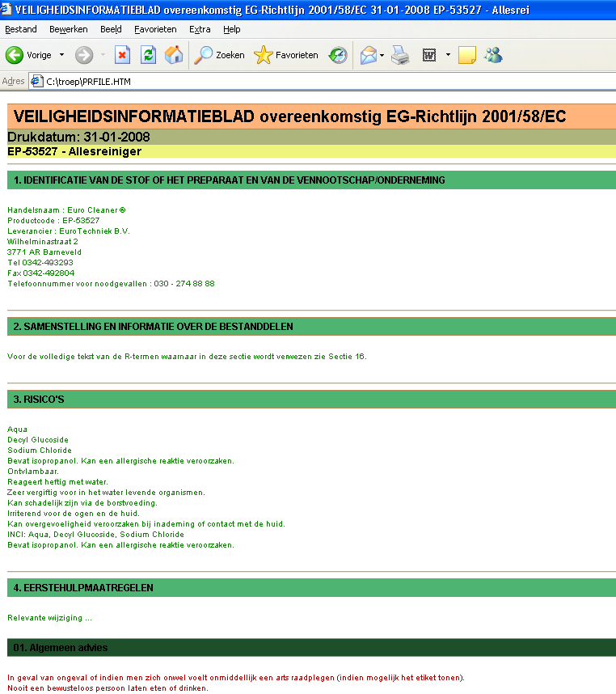The image size is (616, 694).
Task: Open Zoeken search magnifier
Action: tap(219, 55)
